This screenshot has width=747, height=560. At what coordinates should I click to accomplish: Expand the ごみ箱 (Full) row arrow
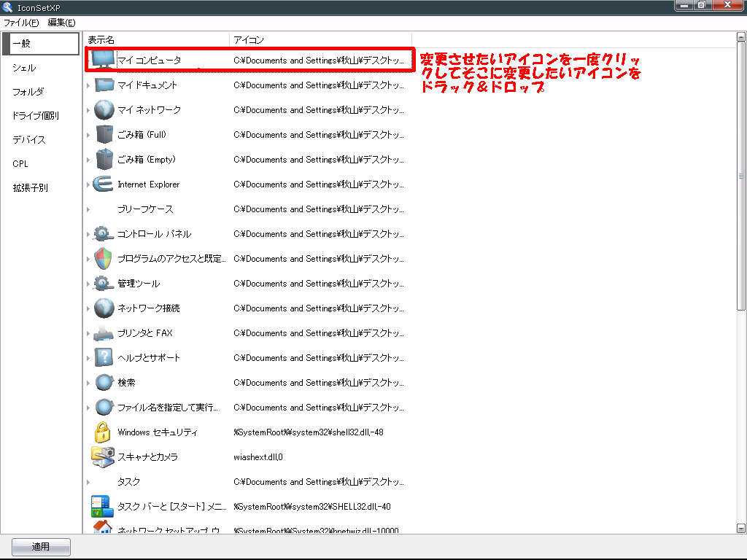click(x=88, y=135)
